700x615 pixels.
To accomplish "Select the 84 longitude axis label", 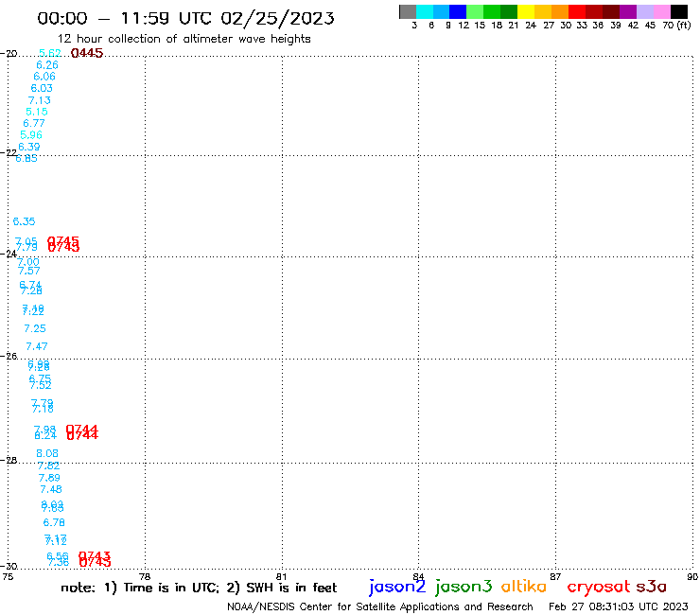I will click(418, 576).
